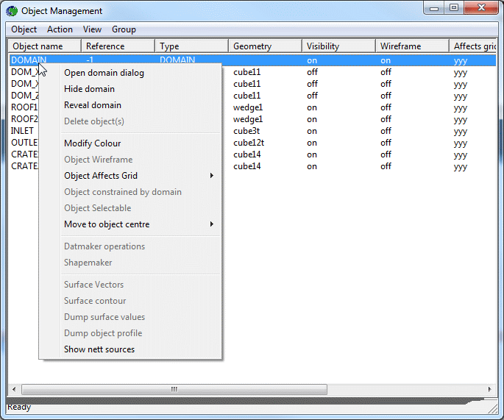Open the Object menu
This screenshot has width=504, height=420.
pos(24,29)
